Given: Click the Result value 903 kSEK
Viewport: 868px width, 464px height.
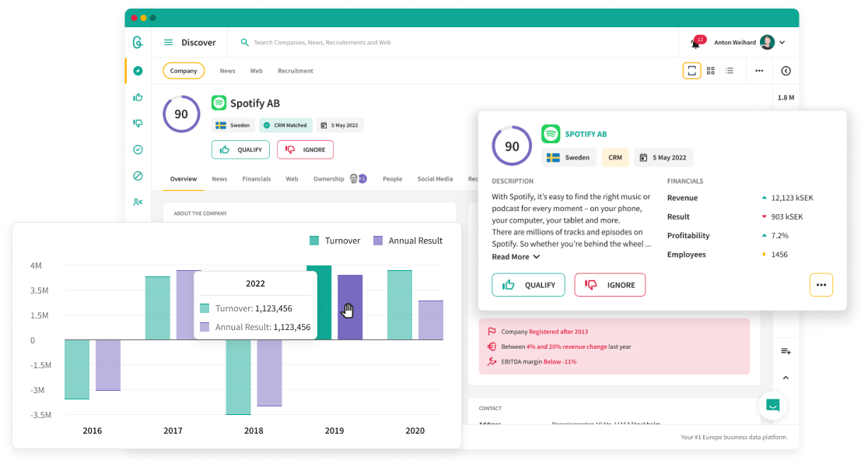Looking at the screenshot, I should coord(786,216).
